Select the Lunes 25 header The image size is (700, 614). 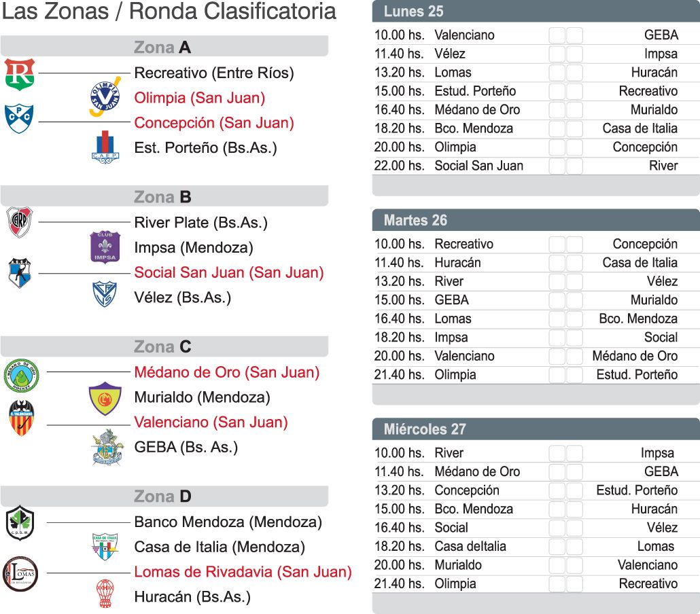(x=536, y=12)
